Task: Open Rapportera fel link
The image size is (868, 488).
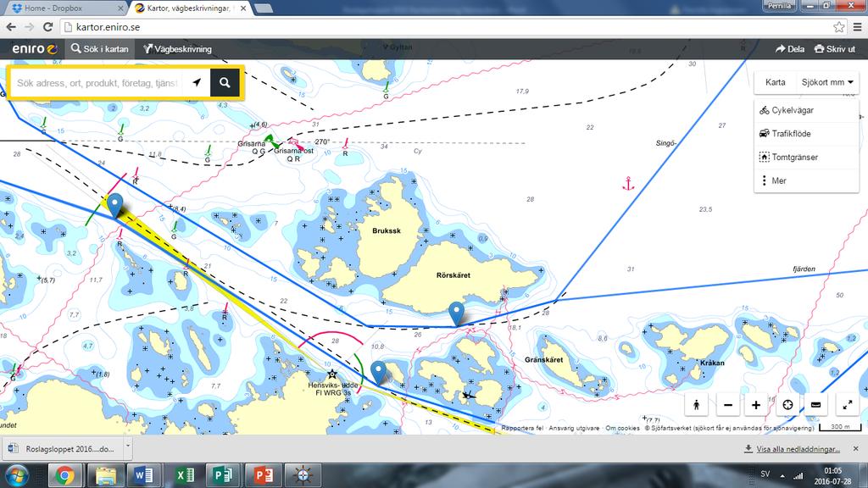Action: 522,428
